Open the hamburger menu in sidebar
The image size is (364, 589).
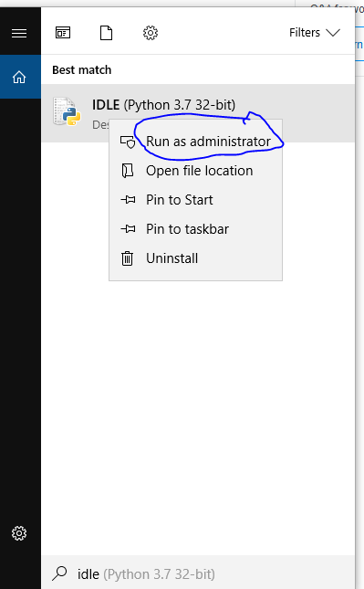click(x=19, y=33)
